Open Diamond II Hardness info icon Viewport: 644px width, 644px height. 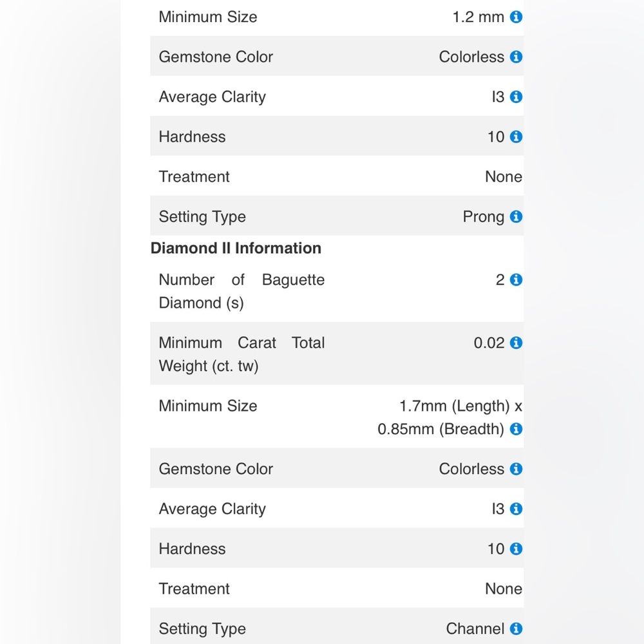(516, 549)
